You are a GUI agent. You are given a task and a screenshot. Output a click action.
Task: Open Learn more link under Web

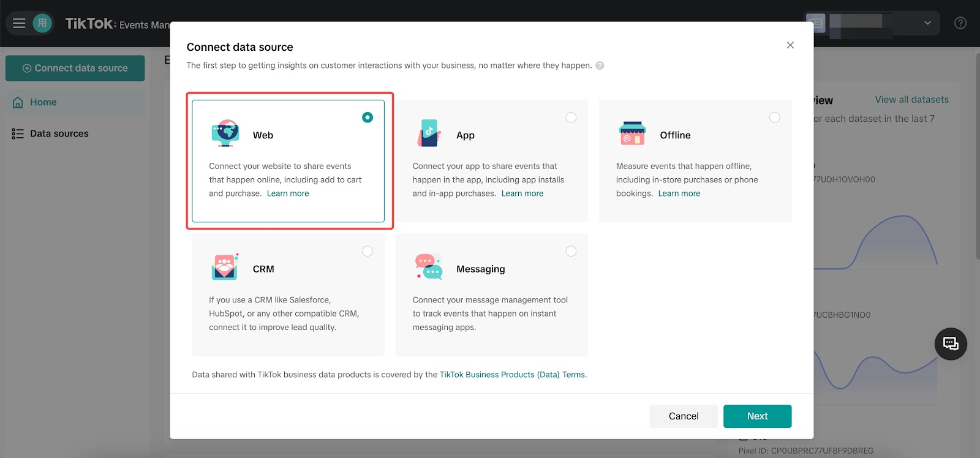coord(288,193)
